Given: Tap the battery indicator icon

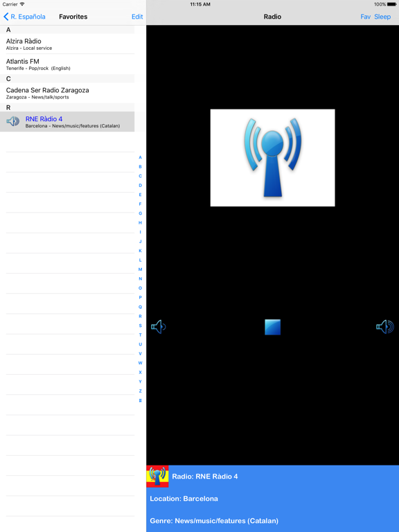Looking at the screenshot, I should pos(392,4).
